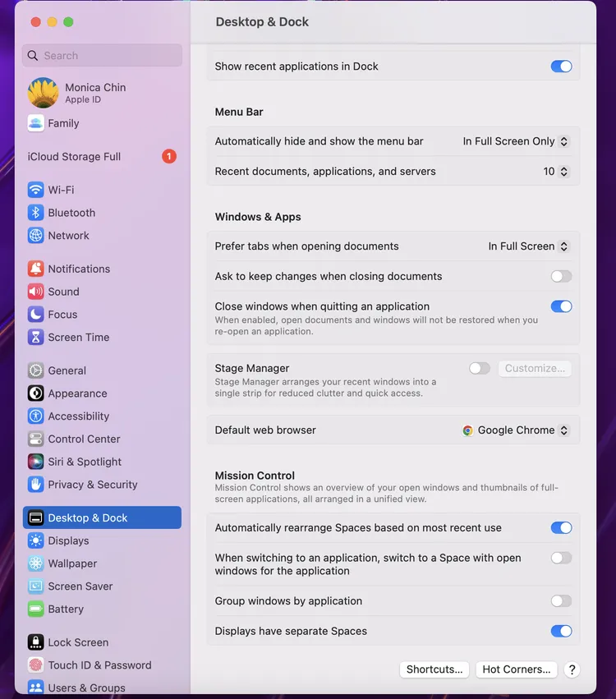Screen dimensions: 616x699
Task: Click the Touch ID fingerprint icon
Action: pos(35,665)
